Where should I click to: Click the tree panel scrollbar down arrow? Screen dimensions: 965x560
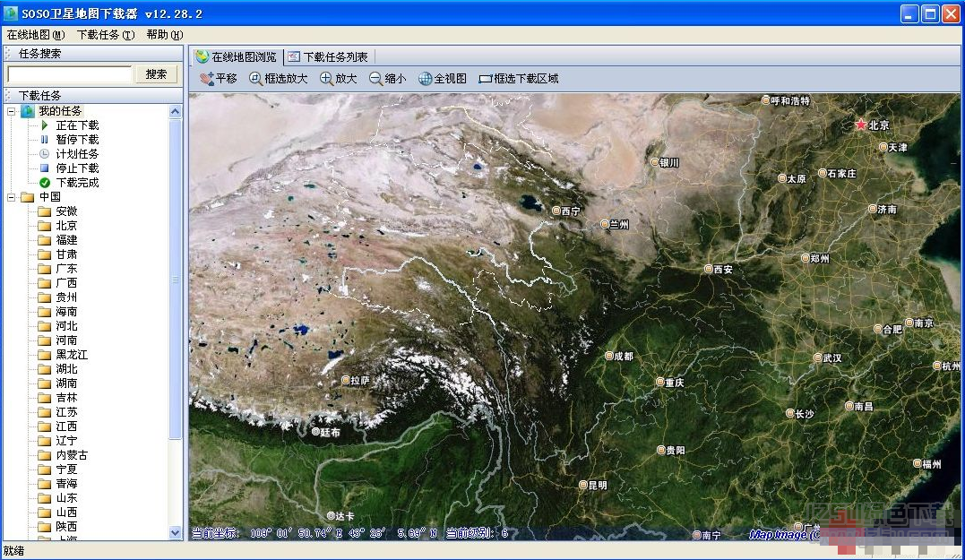176,533
